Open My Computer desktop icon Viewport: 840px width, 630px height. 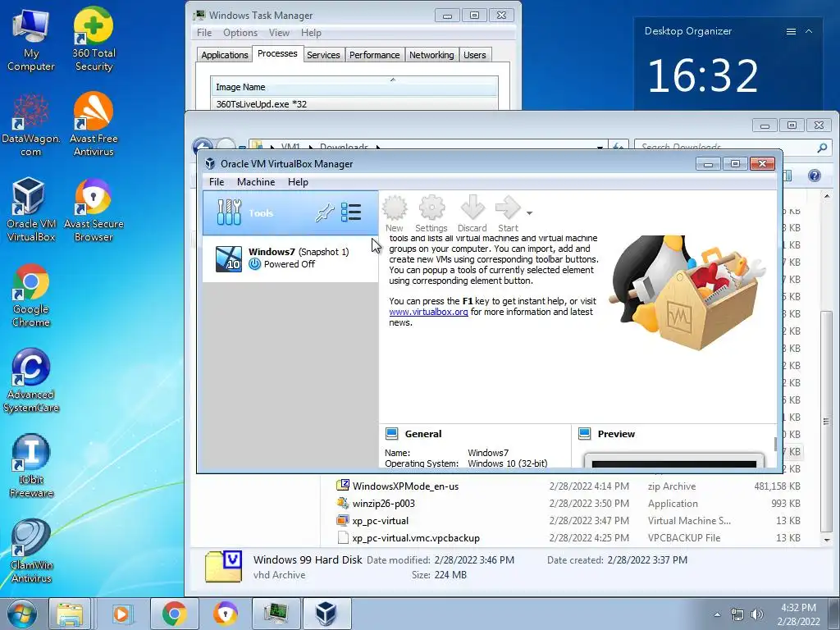click(30, 40)
